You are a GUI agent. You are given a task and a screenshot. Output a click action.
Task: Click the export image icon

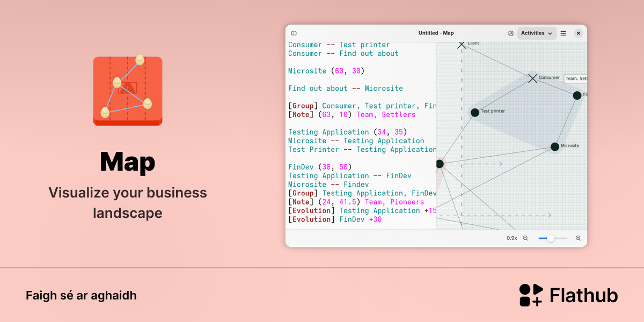511,33
